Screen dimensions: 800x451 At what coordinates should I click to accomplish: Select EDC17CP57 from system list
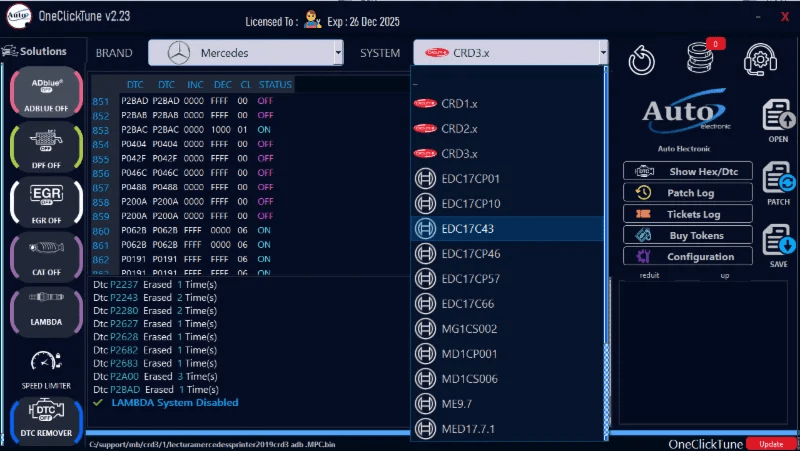pyautogui.click(x=508, y=279)
